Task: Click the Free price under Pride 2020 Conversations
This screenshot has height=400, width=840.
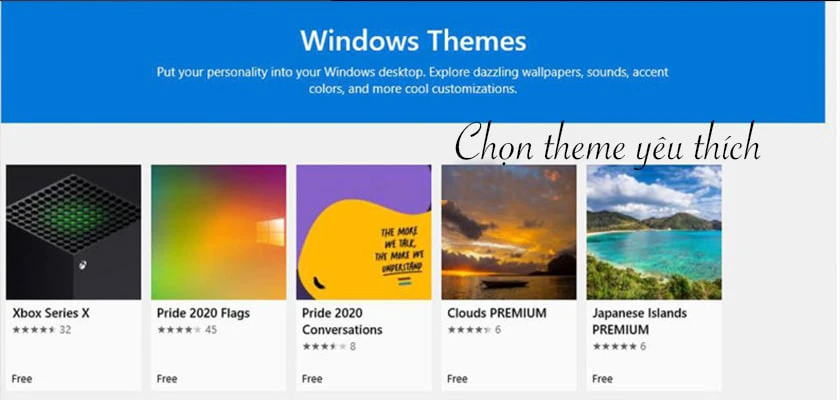Action: pos(312,379)
